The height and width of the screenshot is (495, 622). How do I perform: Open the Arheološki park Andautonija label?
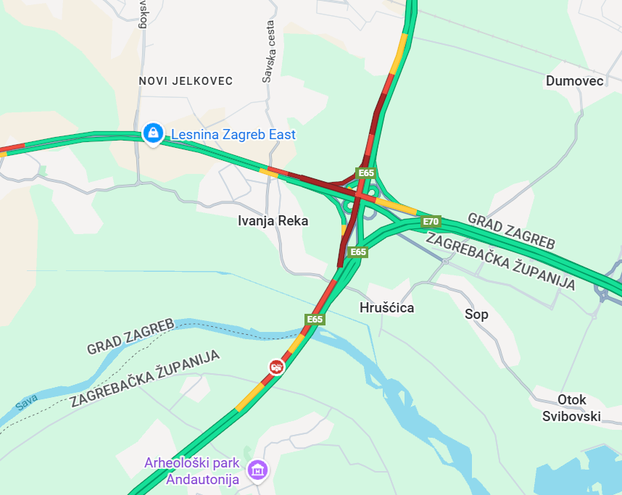[x=192, y=471]
